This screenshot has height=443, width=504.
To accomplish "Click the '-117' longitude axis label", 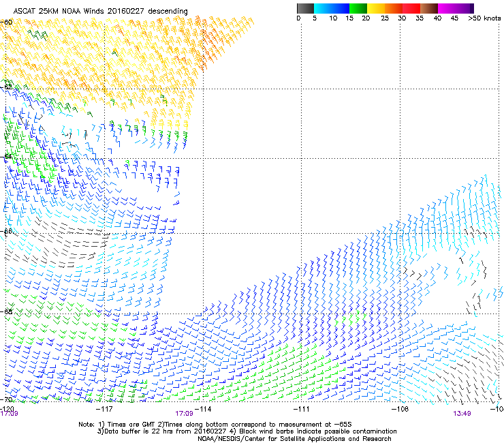I will pyautogui.click(x=104, y=409).
